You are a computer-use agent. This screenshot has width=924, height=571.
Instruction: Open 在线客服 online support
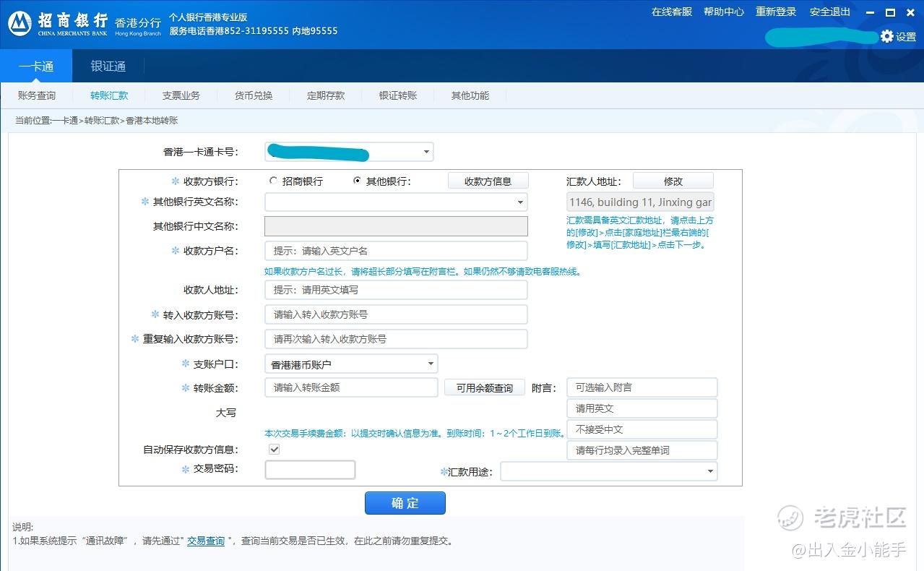[672, 12]
